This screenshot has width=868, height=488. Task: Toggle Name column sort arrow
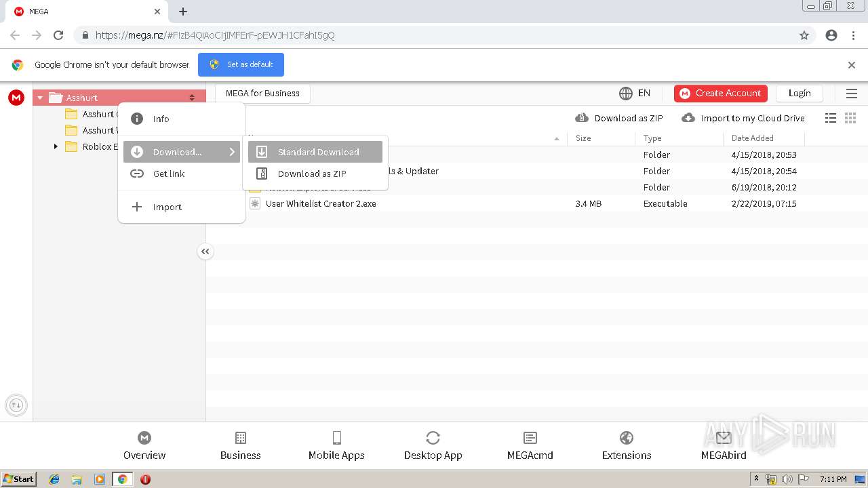click(x=557, y=138)
